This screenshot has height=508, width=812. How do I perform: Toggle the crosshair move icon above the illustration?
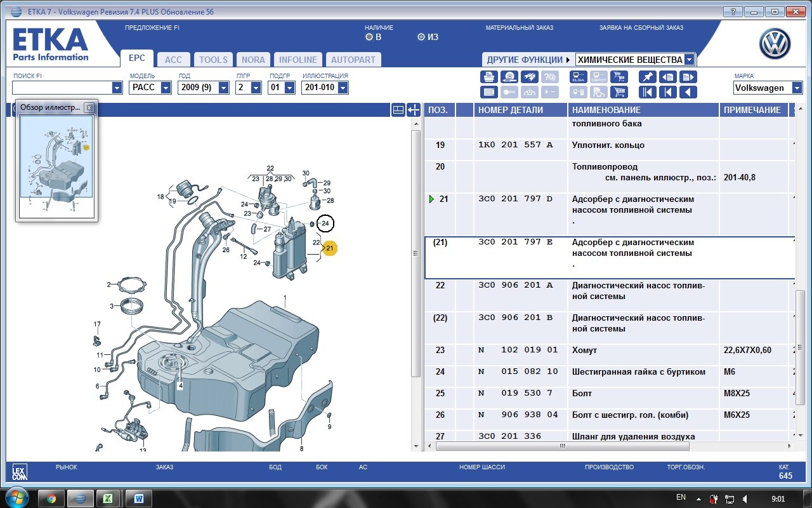point(414,110)
